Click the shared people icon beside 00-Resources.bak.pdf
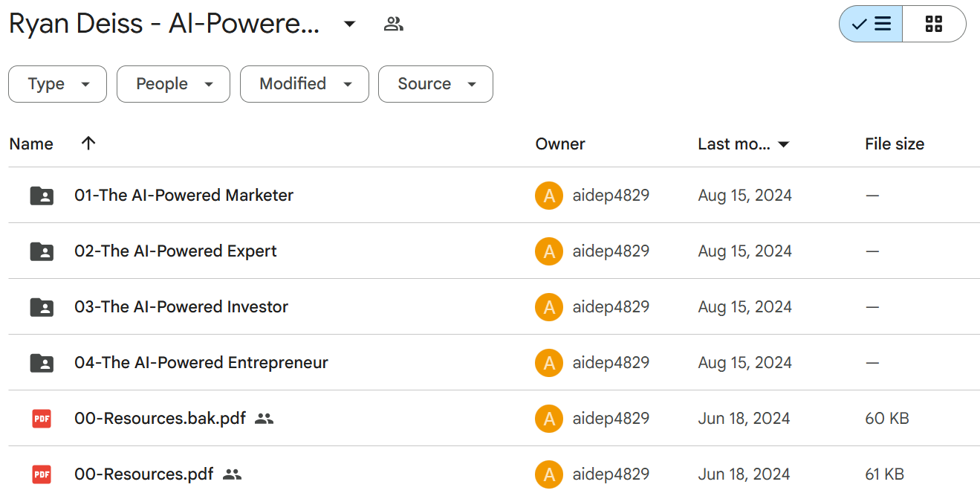Screen dimensions: 980x499 (x=264, y=419)
